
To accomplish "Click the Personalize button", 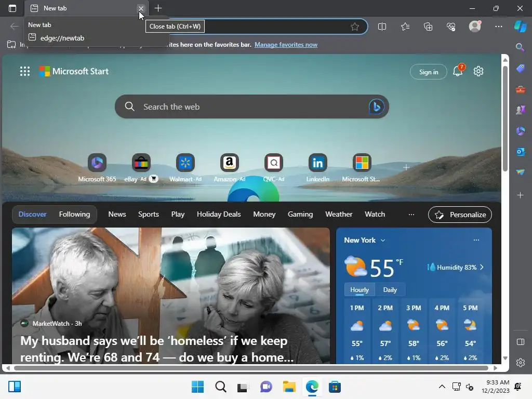I will point(460,215).
